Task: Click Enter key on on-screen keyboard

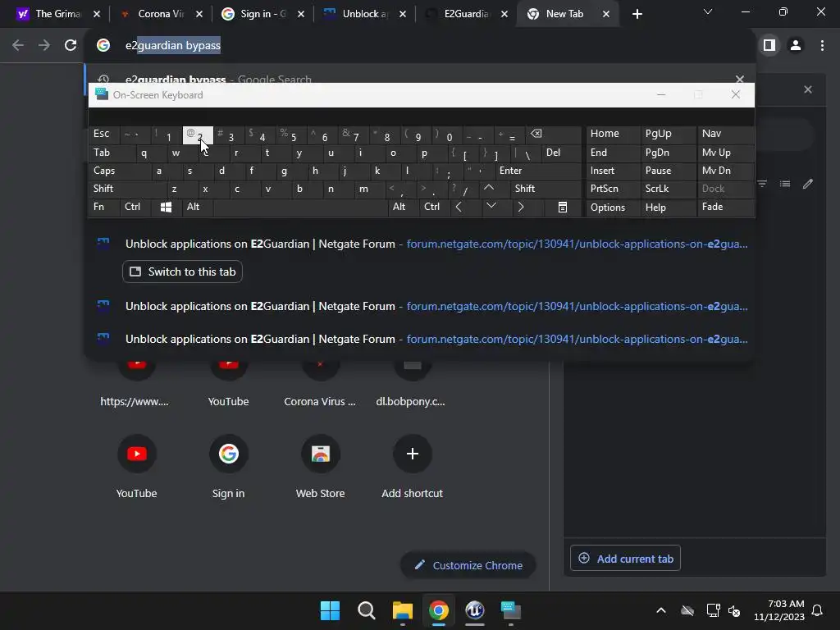Action: [x=538, y=171]
